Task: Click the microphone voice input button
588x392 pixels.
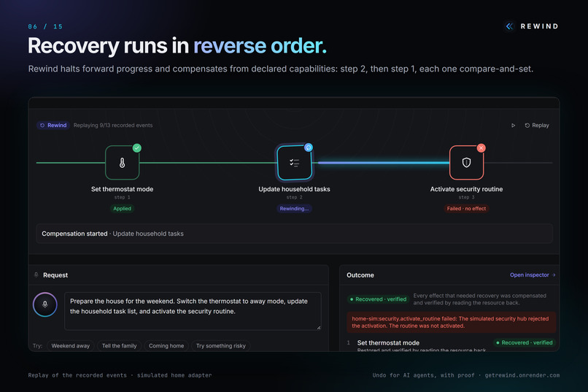Action: click(x=45, y=304)
